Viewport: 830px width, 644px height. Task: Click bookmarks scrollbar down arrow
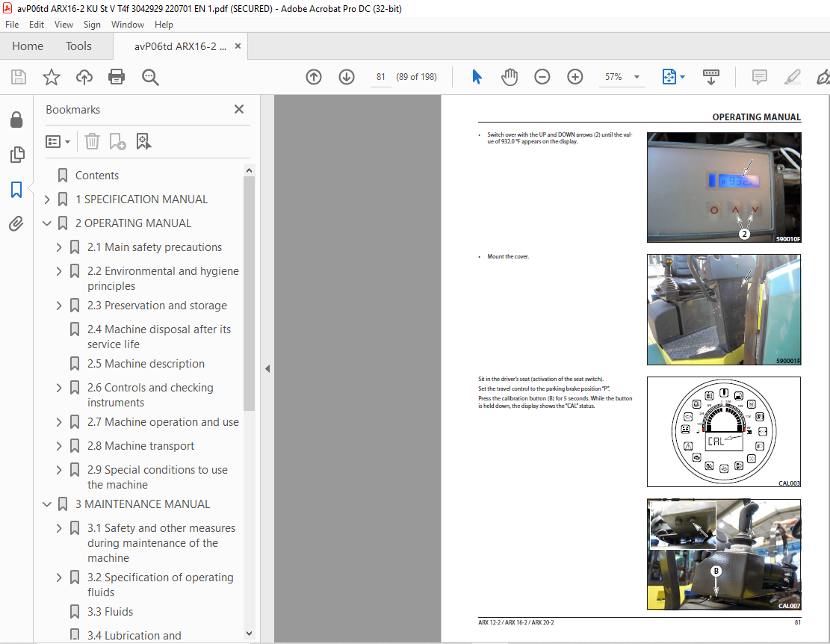[249, 633]
